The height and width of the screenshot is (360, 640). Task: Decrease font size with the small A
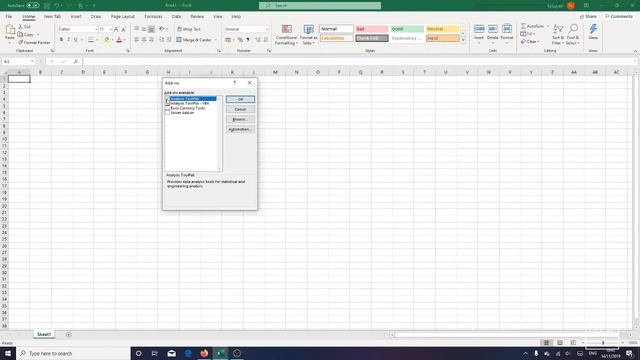pos(124,29)
